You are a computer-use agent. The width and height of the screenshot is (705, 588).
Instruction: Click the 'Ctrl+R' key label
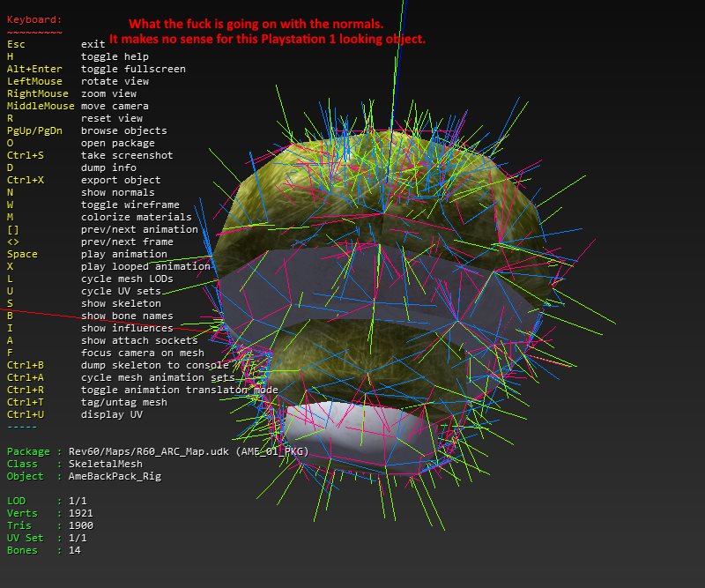pyautogui.click(x=26, y=390)
